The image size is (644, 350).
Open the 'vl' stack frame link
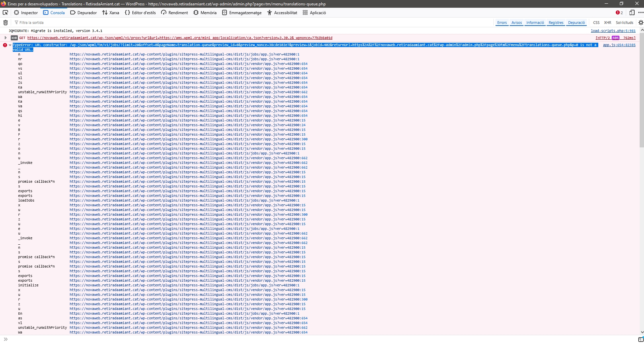coord(189,323)
